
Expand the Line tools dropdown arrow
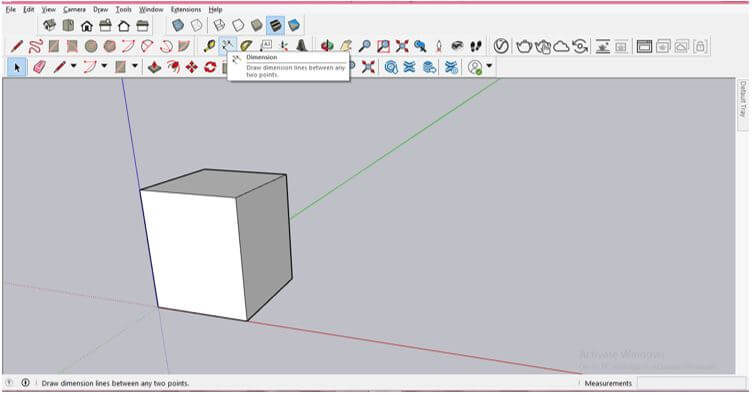[73, 66]
